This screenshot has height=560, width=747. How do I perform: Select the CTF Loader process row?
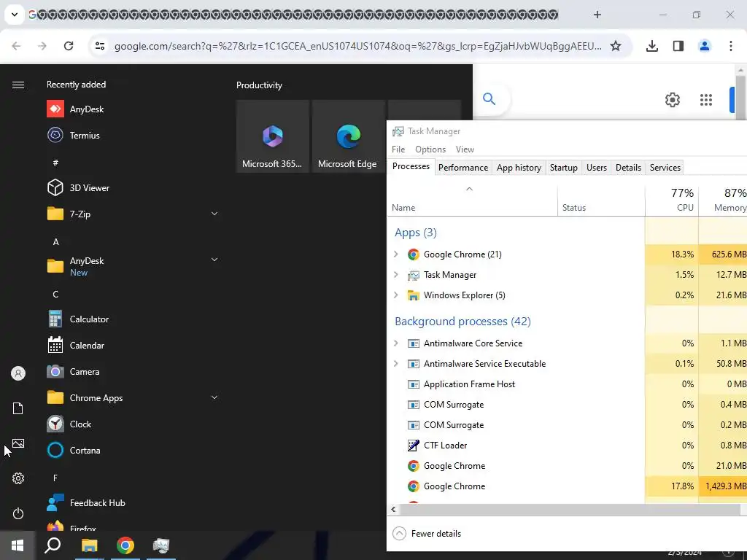tap(567, 446)
